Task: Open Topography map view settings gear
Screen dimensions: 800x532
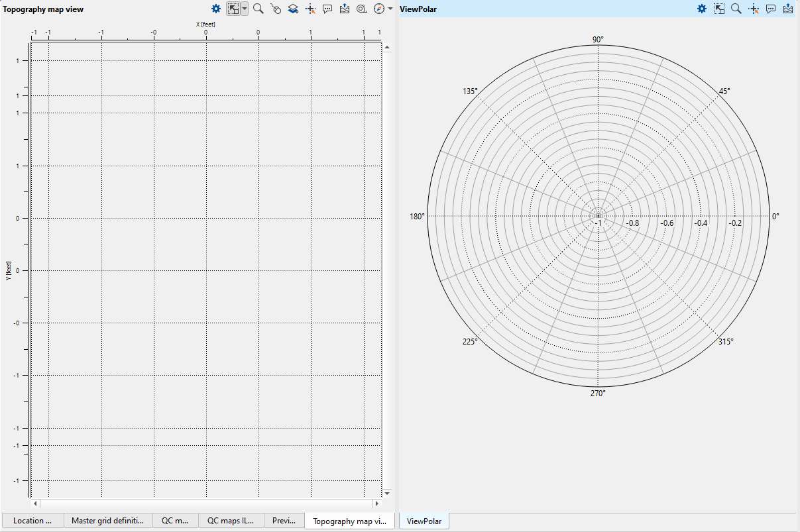Action: click(x=215, y=9)
